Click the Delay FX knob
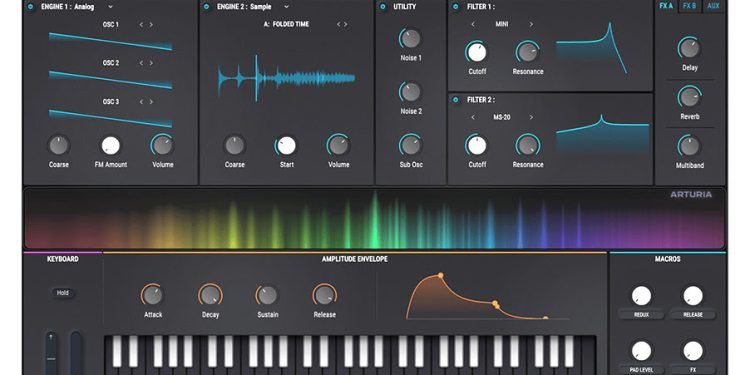The image size is (750, 375). (689, 48)
